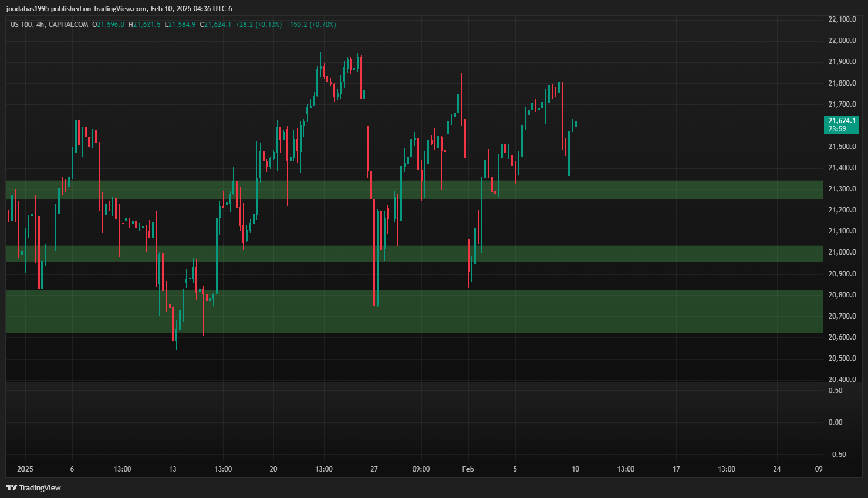The width and height of the screenshot is (868, 498).
Task: Click the most recent green candle
Action: point(576,124)
